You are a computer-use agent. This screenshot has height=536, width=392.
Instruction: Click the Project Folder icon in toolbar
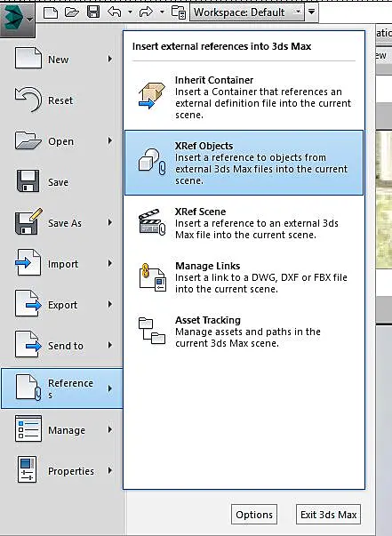[179, 12]
